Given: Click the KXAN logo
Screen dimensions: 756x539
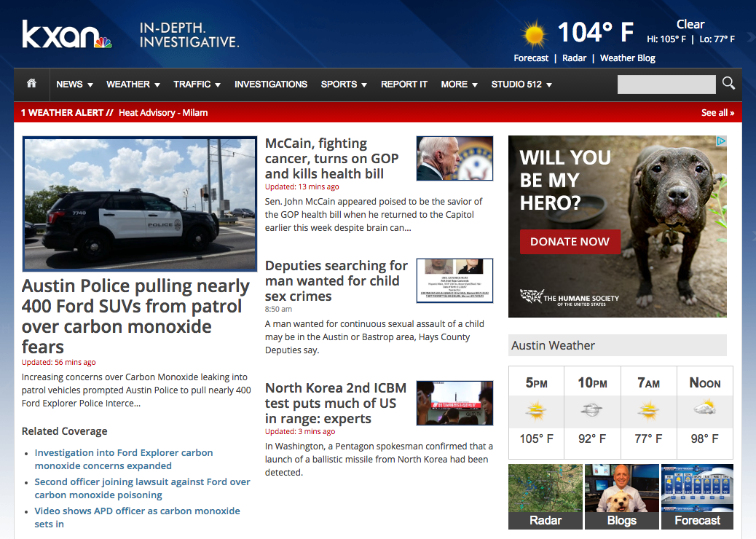Looking at the screenshot, I should 66,34.
